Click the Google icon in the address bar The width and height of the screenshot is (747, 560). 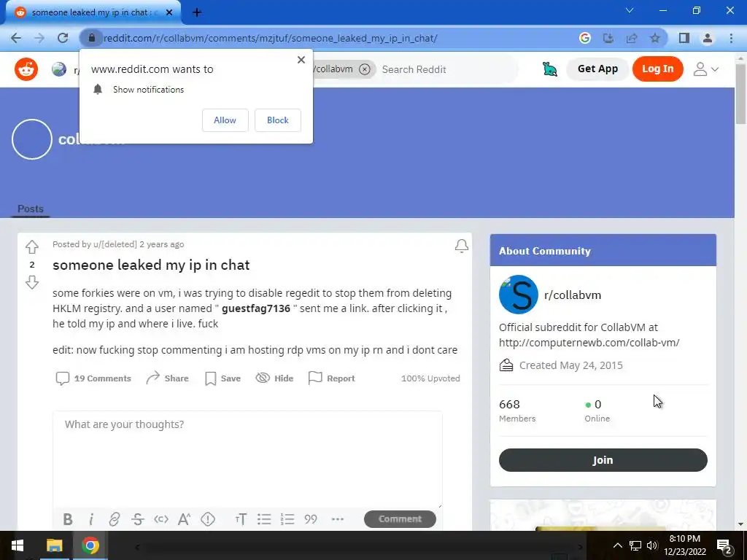click(x=585, y=38)
